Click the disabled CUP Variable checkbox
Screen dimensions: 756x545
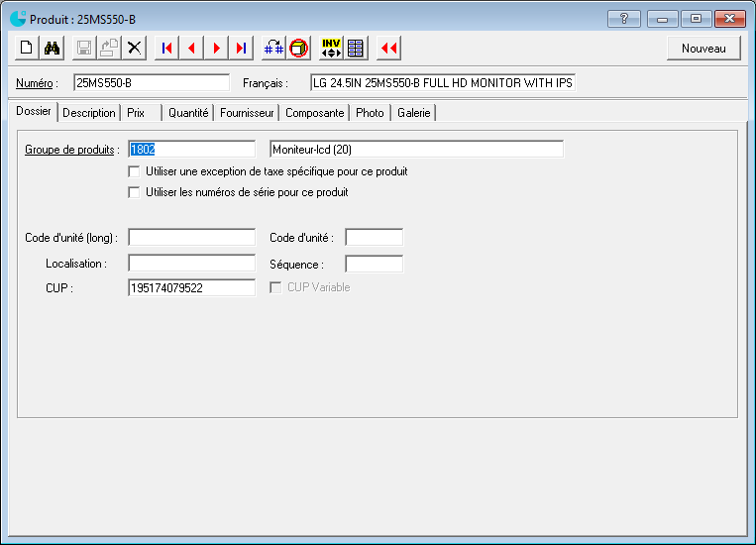275,288
